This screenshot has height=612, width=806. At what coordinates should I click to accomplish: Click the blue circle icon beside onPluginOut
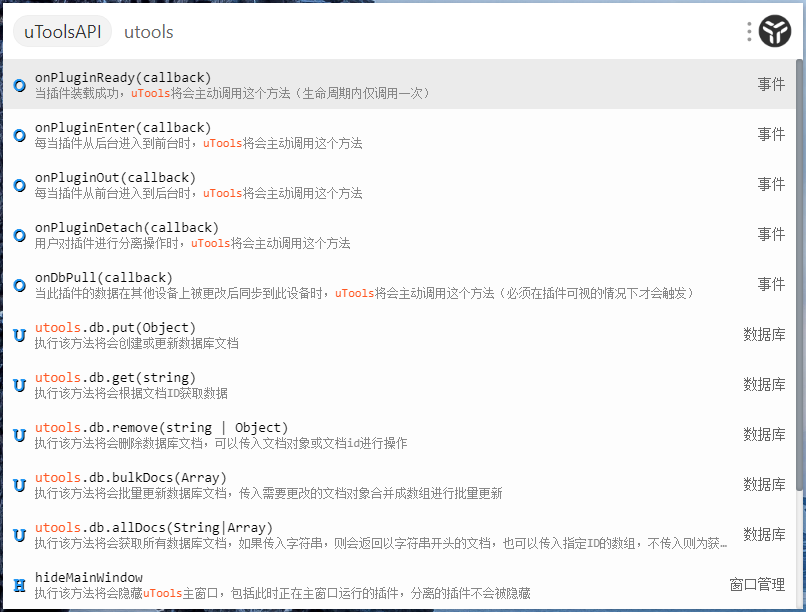[x=20, y=185]
